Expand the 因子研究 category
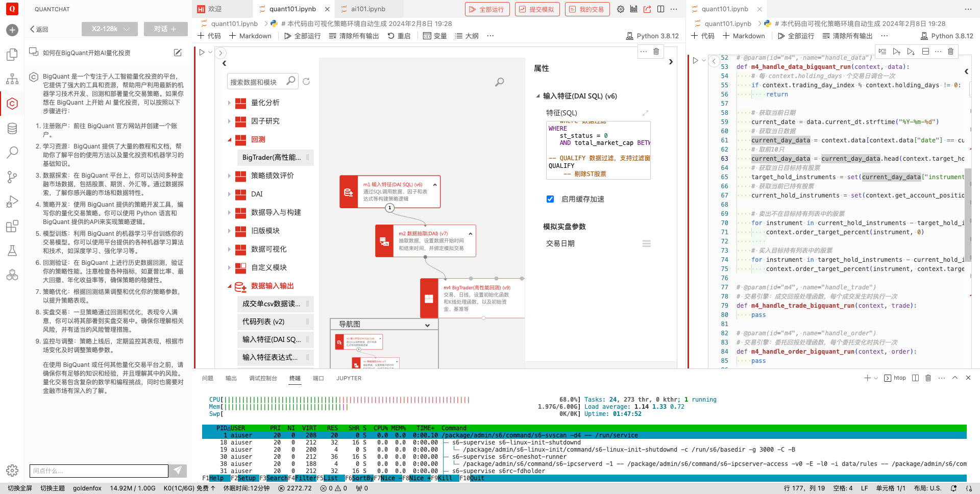 (229, 121)
